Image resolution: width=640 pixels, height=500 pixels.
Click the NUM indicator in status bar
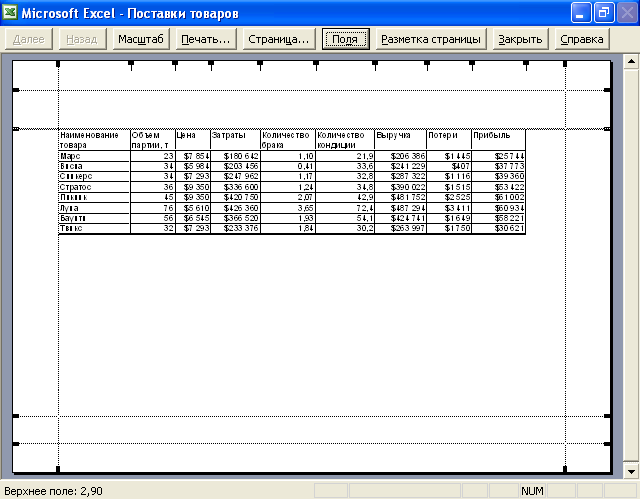[x=532, y=491]
